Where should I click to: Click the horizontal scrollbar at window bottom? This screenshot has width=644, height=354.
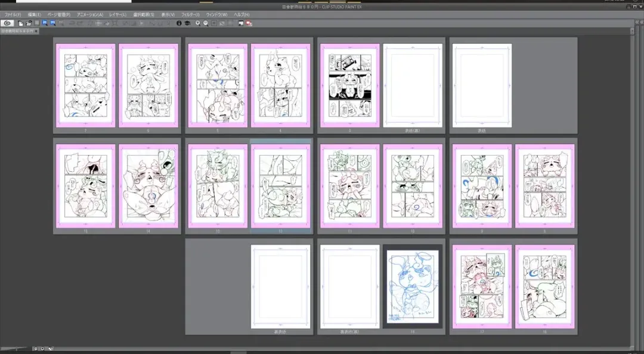(x=239, y=352)
